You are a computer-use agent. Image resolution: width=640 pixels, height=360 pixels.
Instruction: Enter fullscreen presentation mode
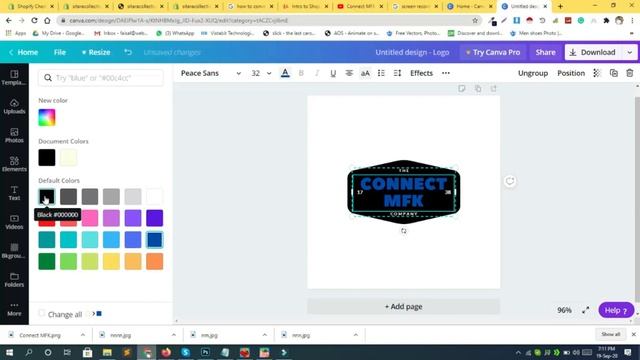pyautogui.click(x=586, y=310)
